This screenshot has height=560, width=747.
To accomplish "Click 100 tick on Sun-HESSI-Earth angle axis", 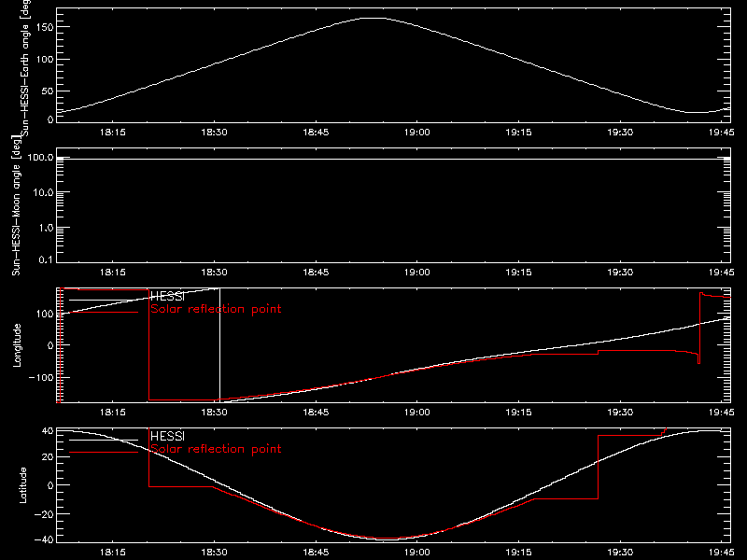I will click(44, 59).
